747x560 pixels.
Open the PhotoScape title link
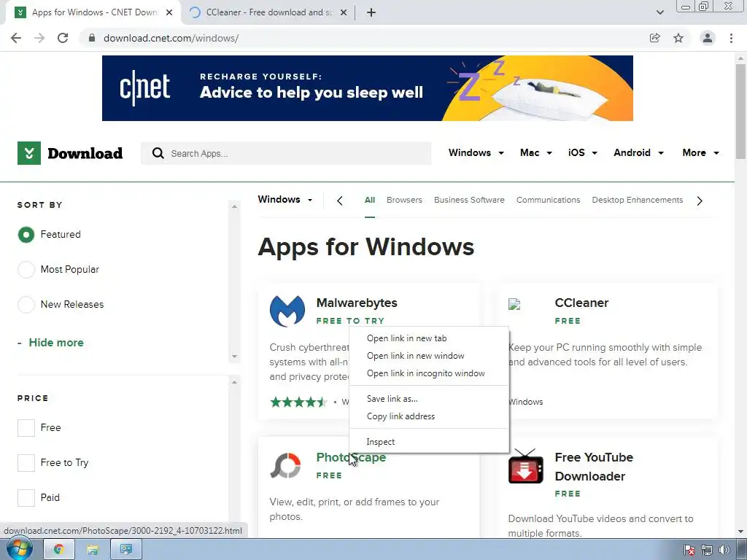click(351, 457)
